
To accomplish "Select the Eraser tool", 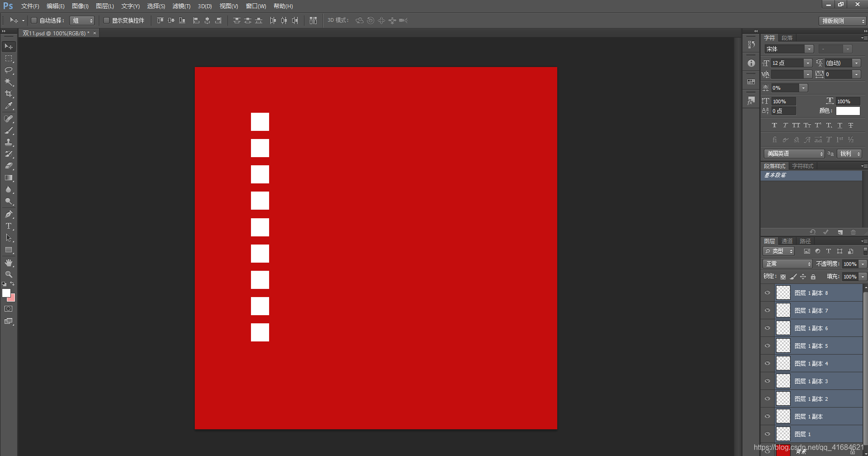I will point(9,166).
